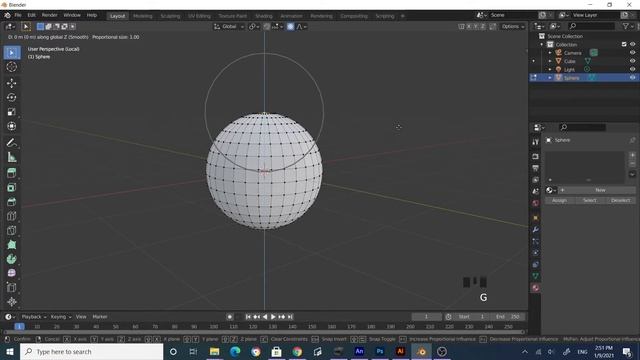Open Microsoft Edge from the taskbar

tap(235, 351)
